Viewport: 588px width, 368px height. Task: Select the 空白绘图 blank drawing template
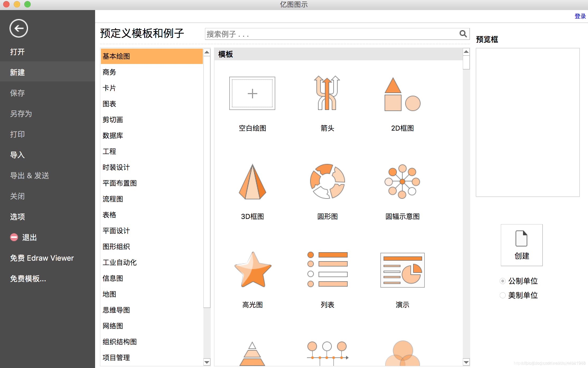[x=252, y=93]
